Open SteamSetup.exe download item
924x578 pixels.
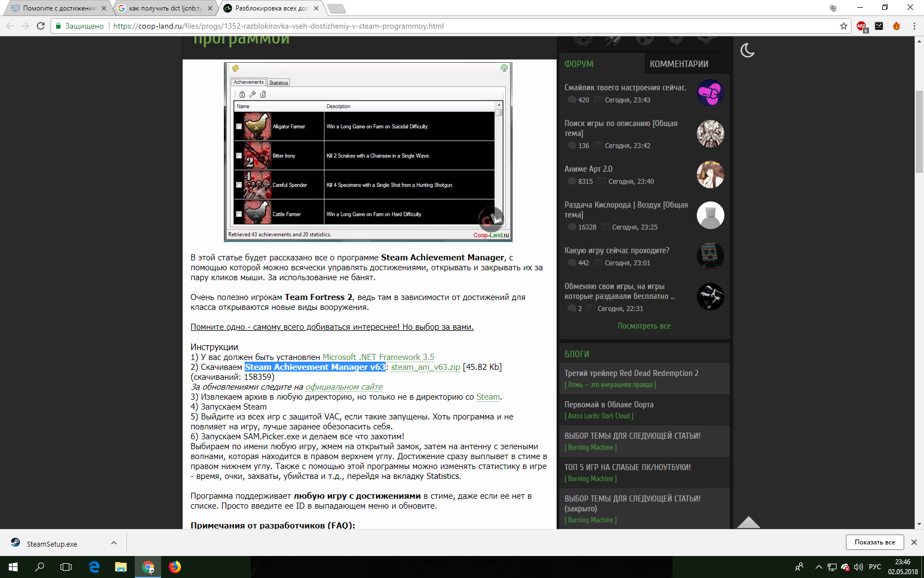(x=52, y=544)
